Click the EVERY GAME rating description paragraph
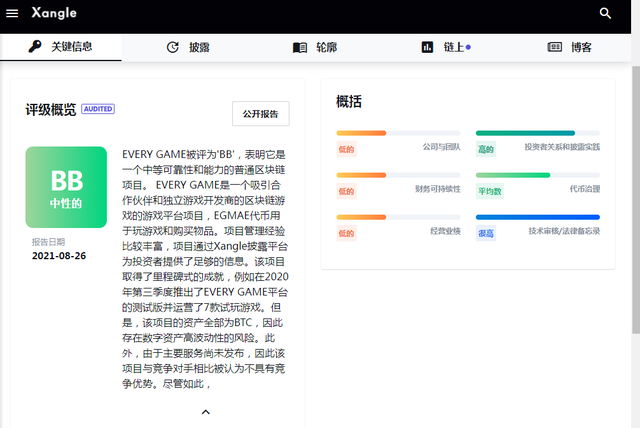Viewport: 640px width, 428px height. click(x=205, y=269)
